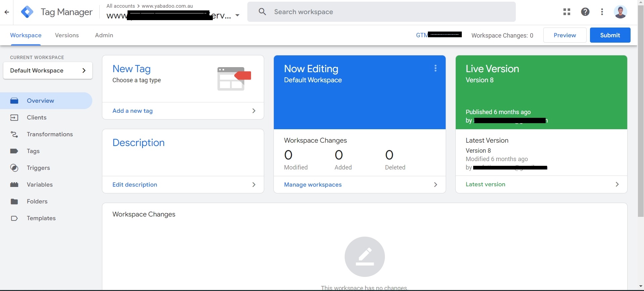This screenshot has height=291, width=644.
Task: Click the Add a new tag link
Action: click(133, 111)
